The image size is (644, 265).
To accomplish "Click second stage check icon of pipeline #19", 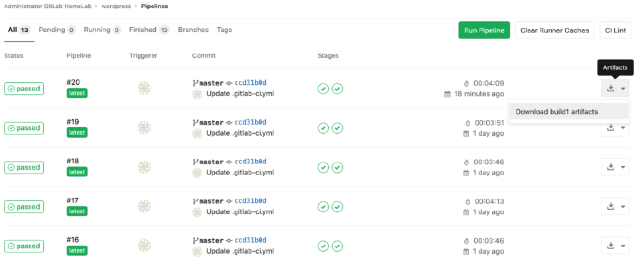I will [338, 128].
